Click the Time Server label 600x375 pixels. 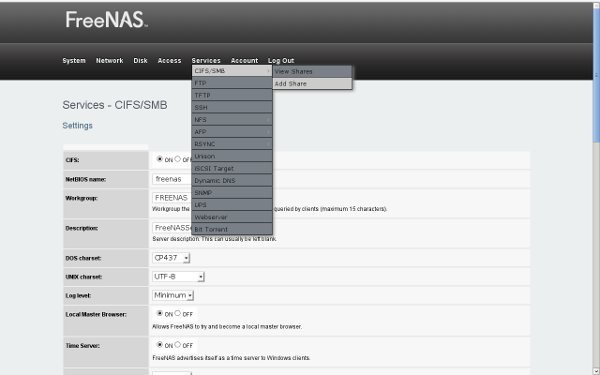click(x=82, y=346)
